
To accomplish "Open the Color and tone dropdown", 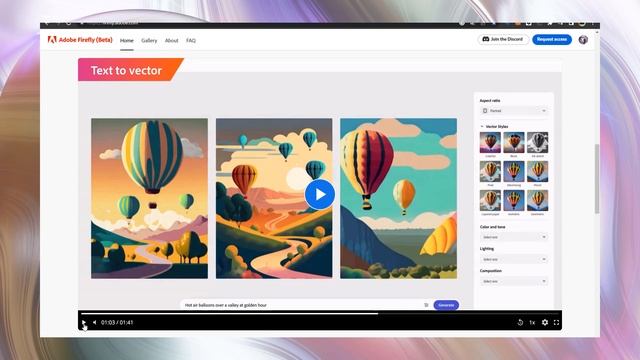I will [x=514, y=237].
